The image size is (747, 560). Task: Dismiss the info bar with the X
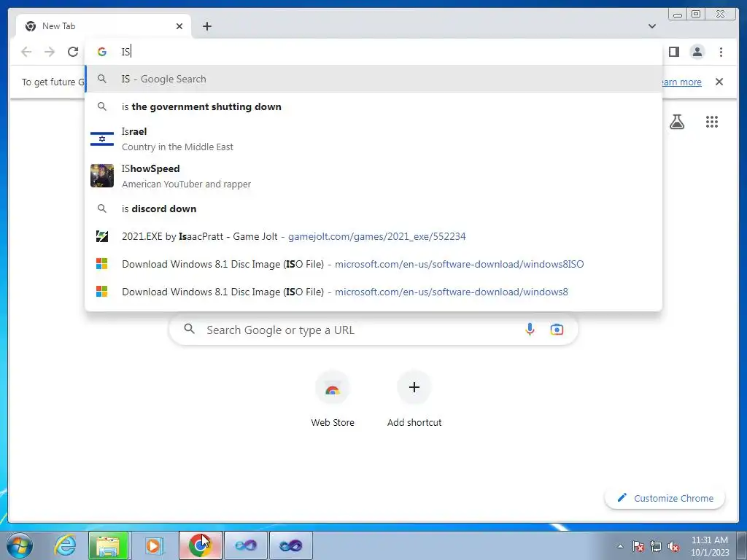(719, 82)
